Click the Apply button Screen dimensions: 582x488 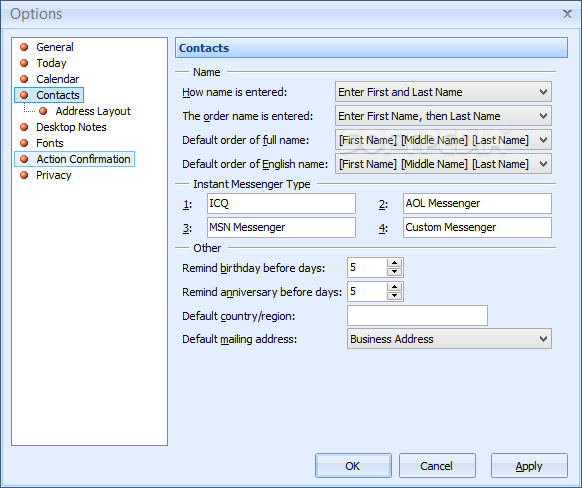coord(529,466)
